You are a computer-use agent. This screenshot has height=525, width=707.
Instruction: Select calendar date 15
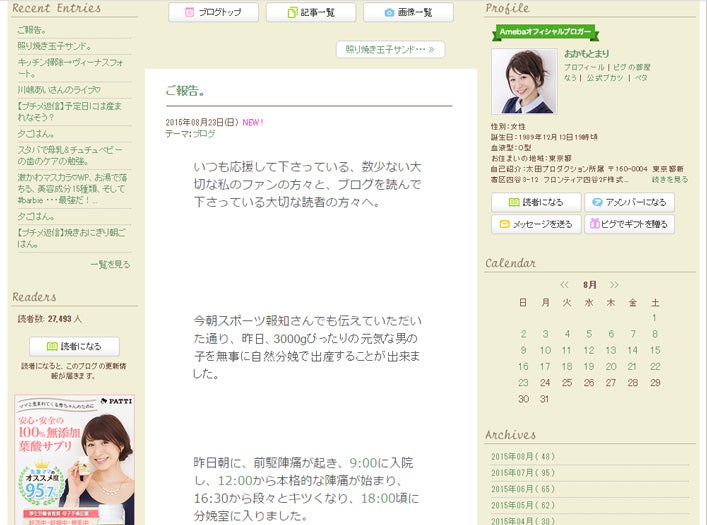(655, 350)
